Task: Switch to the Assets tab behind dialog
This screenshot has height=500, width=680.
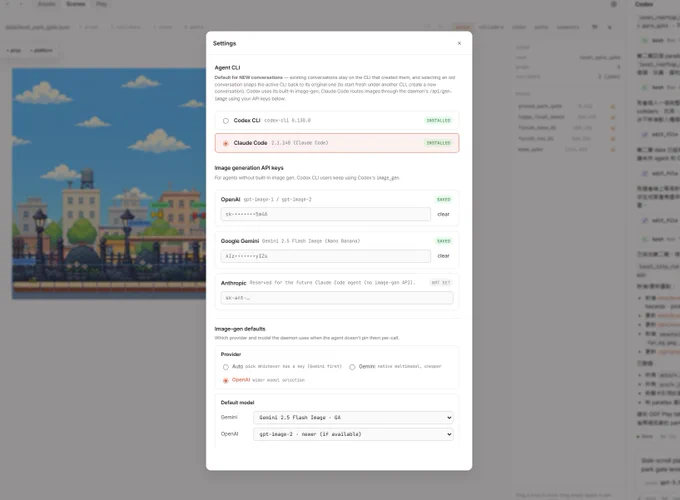Action: 46,4
